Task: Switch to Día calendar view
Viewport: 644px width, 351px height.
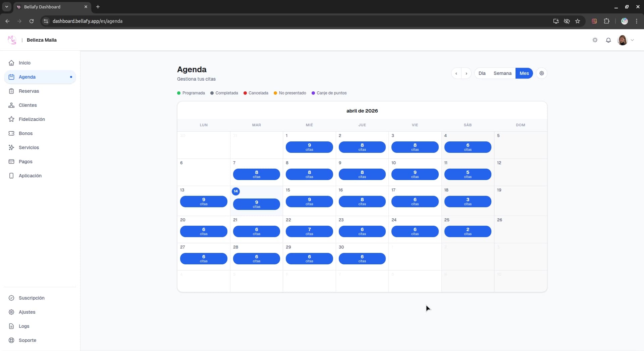Action: coord(482,73)
